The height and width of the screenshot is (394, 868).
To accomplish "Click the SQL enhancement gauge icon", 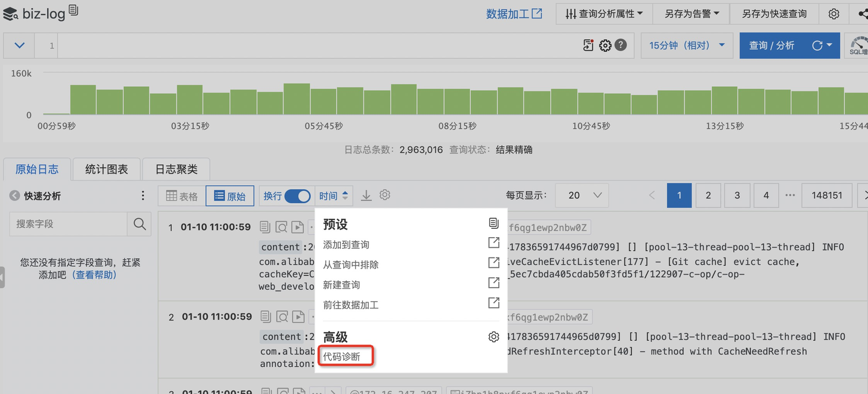I will [x=858, y=45].
